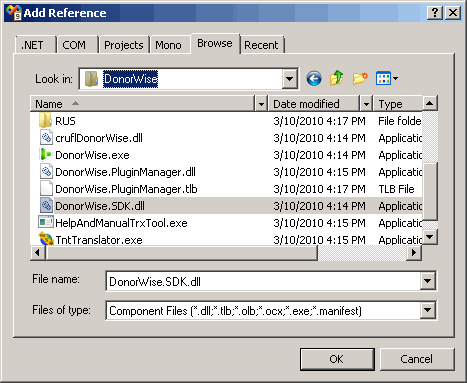Expand the Files of type dropdown
Viewport: 467px width, 383px height.
pos(427,310)
